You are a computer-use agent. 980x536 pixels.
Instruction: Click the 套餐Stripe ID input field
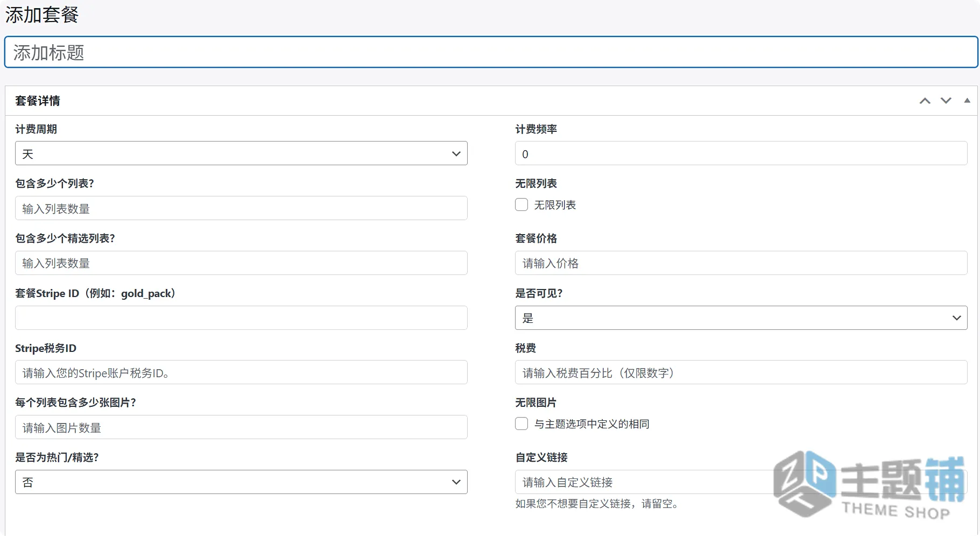(241, 318)
